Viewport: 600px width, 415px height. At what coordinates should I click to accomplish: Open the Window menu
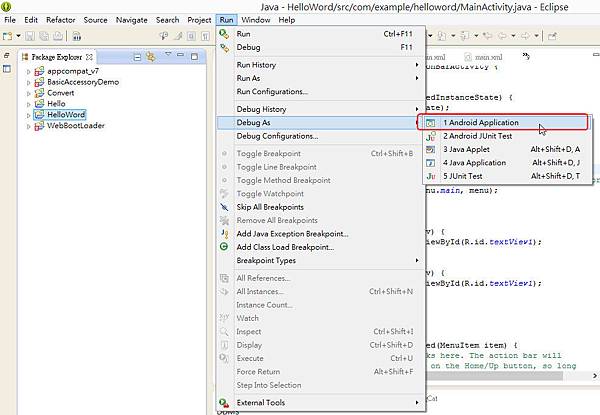[x=256, y=20]
